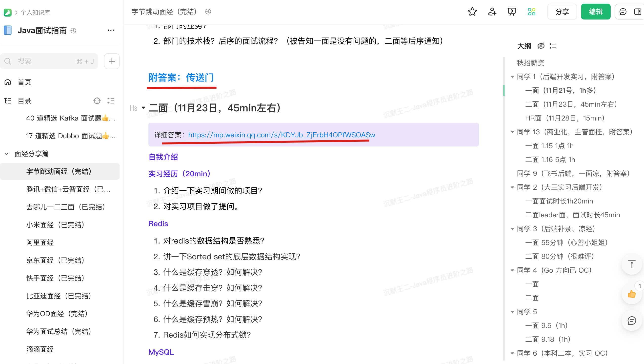Star this document to favorite it
Viewport: 644px width, 364px height.
[x=472, y=12]
